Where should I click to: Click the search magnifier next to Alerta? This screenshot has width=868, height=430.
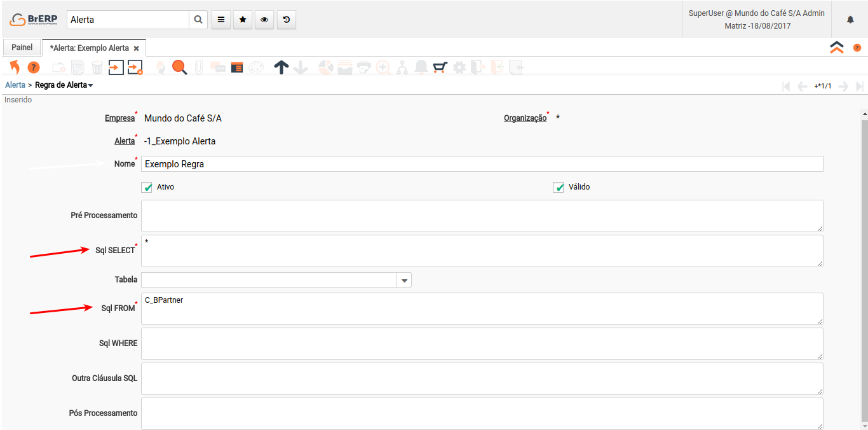(x=198, y=20)
